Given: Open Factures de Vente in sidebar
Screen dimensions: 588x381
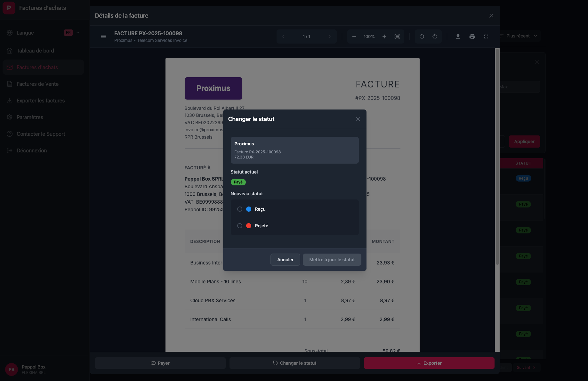Looking at the screenshot, I should (43, 84).
